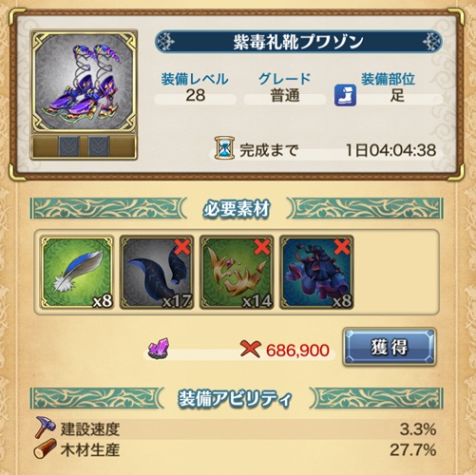
Task: Tap the 必要素材 section header
Action: click(x=237, y=208)
